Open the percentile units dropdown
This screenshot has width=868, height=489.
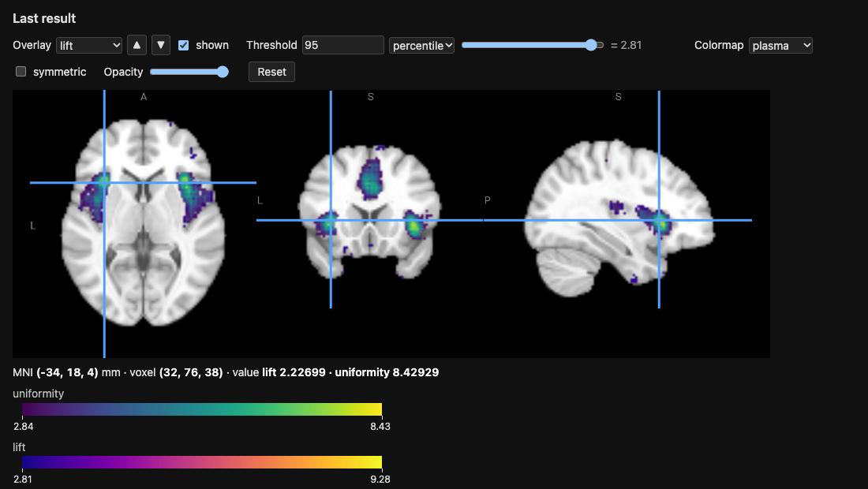(x=422, y=46)
